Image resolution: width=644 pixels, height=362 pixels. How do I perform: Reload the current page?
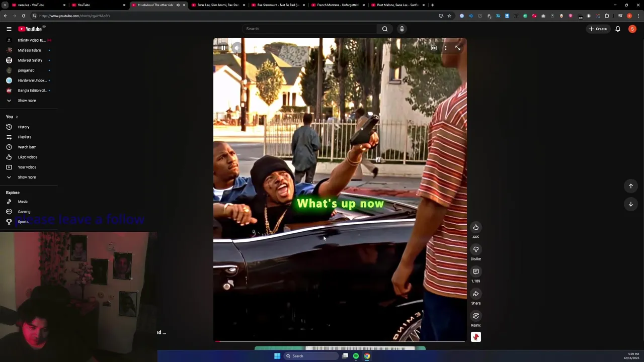pyautogui.click(x=23, y=16)
